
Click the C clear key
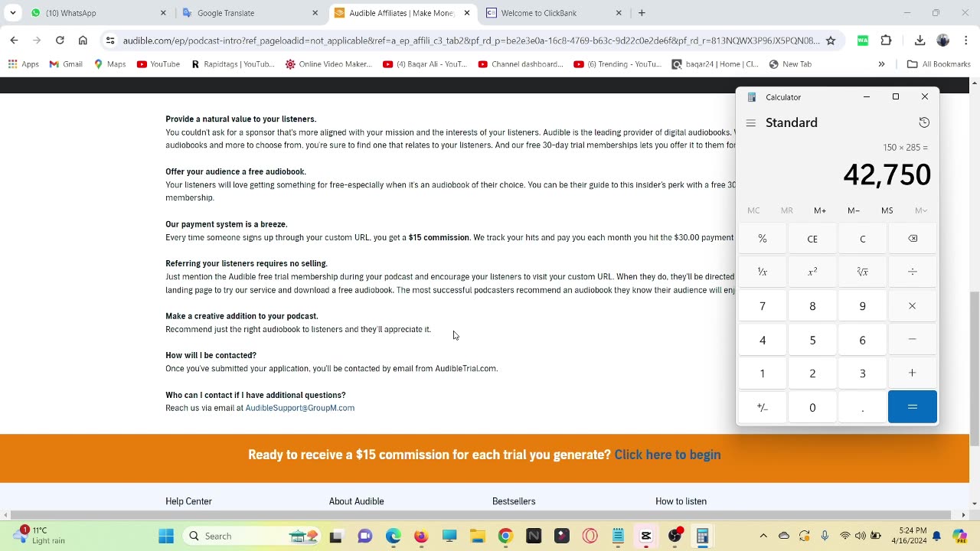[x=862, y=239]
